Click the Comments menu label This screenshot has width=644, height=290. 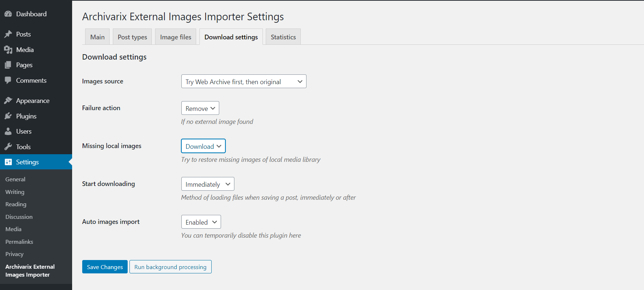pyautogui.click(x=31, y=81)
